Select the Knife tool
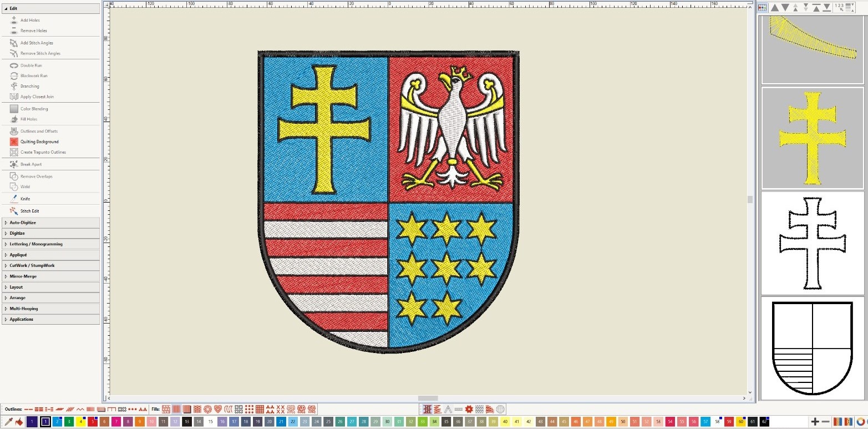Image resolution: width=868 pixels, height=429 pixels. (26, 198)
